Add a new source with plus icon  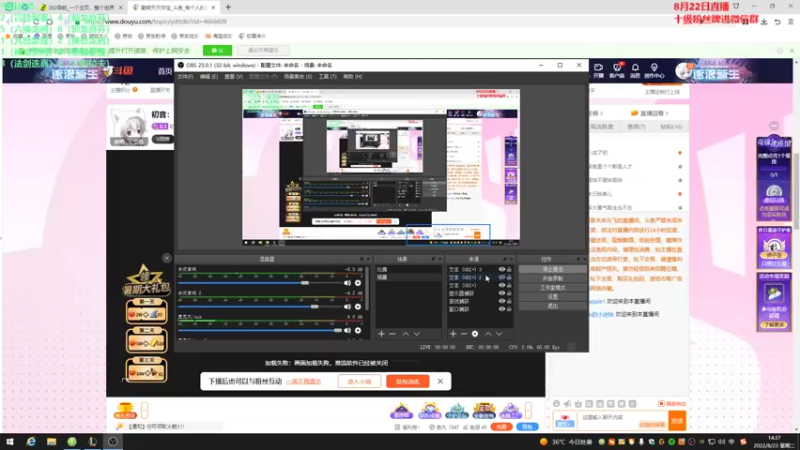coord(453,334)
